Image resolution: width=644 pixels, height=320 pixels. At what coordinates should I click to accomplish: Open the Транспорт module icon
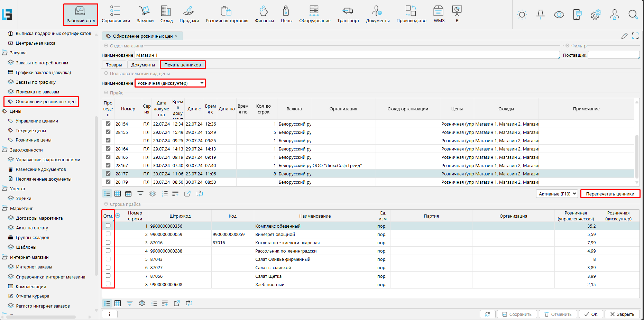click(348, 14)
